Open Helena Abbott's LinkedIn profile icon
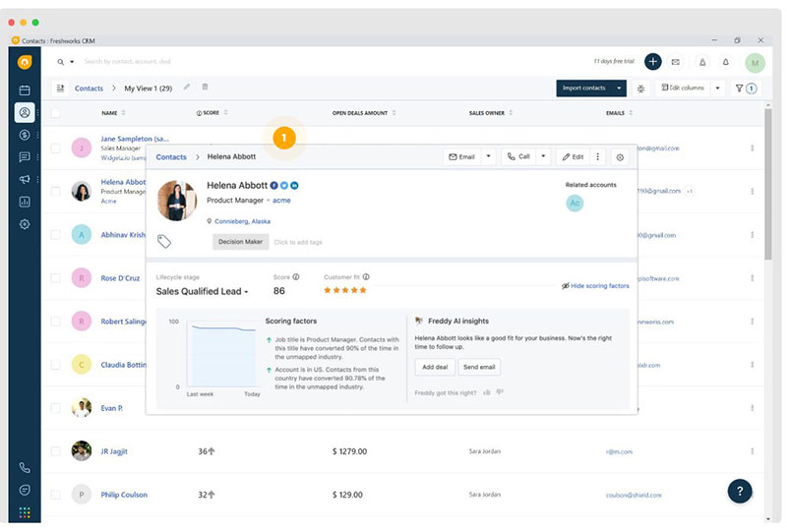This screenshot has width=787, height=532. pyautogui.click(x=294, y=185)
